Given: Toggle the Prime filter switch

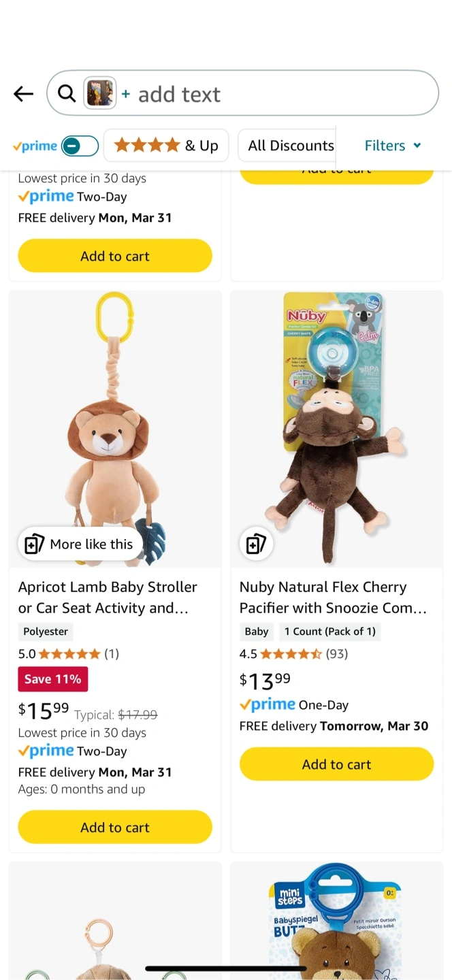Looking at the screenshot, I should point(80,146).
